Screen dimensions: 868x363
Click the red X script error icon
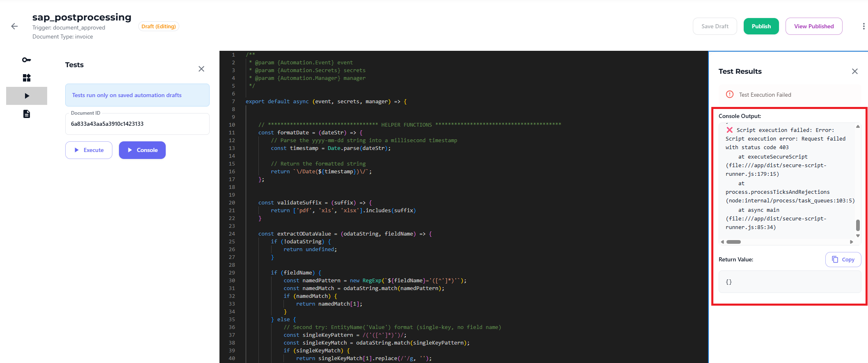pyautogui.click(x=729, y=130)
